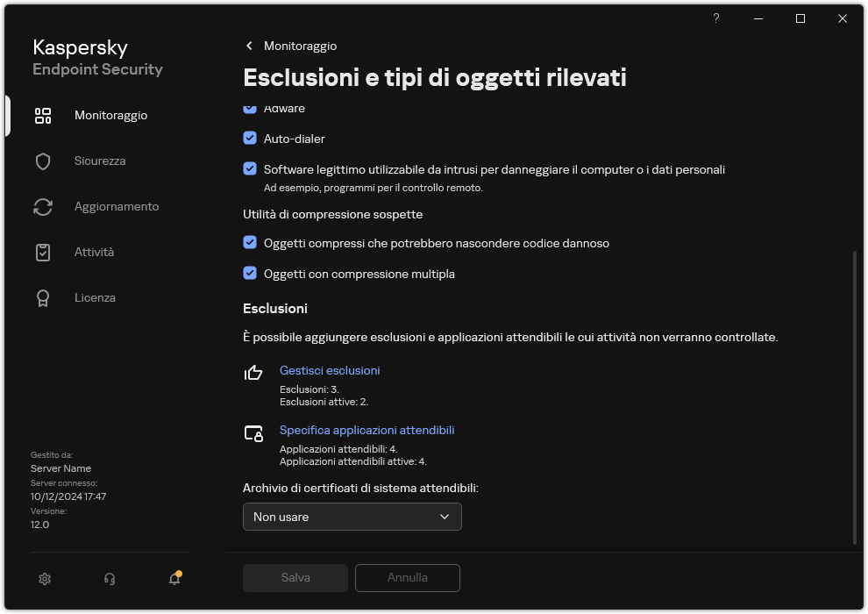Uncheck Oggetti compressi che potrebbero nascondere codice dannoso

[x=249, y=243]
